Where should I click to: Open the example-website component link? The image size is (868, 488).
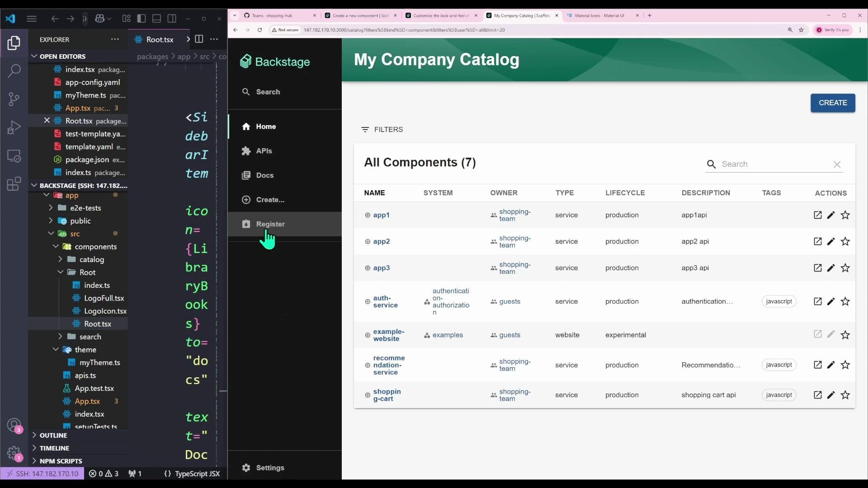pyautogui.click(x=389, y=335)
